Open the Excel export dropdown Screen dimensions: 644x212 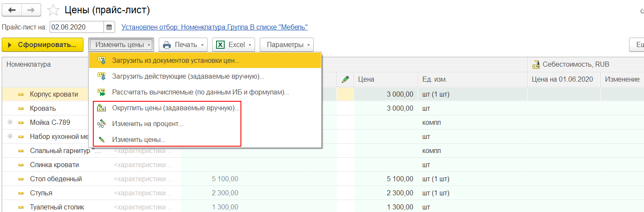pos(234,45)
